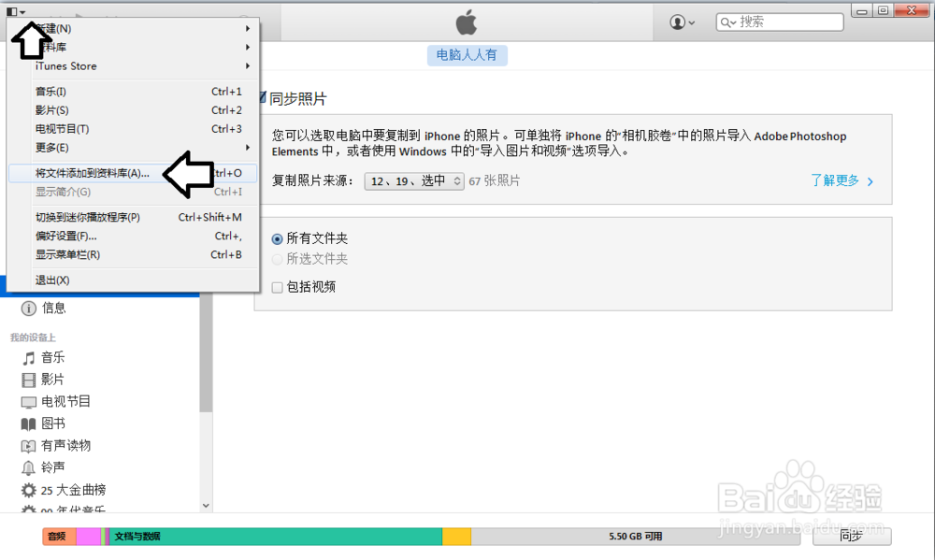
Task: Choose 切换到迷你播放程序(P) menu entry
Action: point(133,217)
